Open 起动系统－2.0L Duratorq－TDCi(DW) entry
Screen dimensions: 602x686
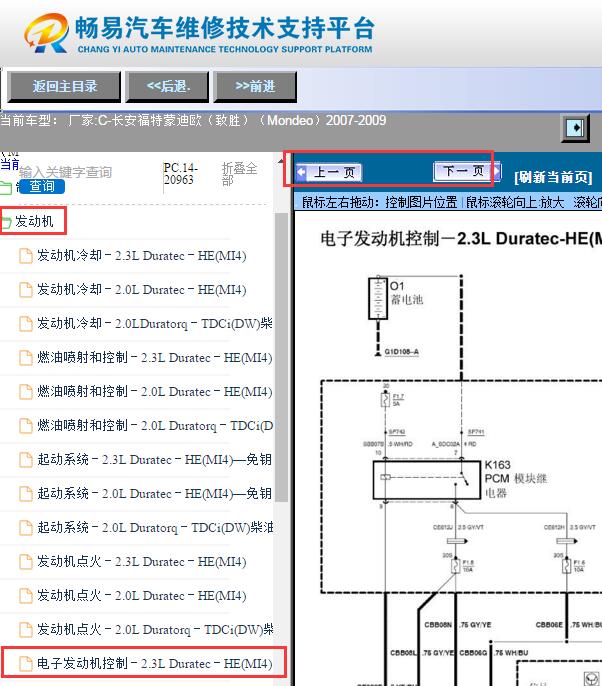point(154,528)
